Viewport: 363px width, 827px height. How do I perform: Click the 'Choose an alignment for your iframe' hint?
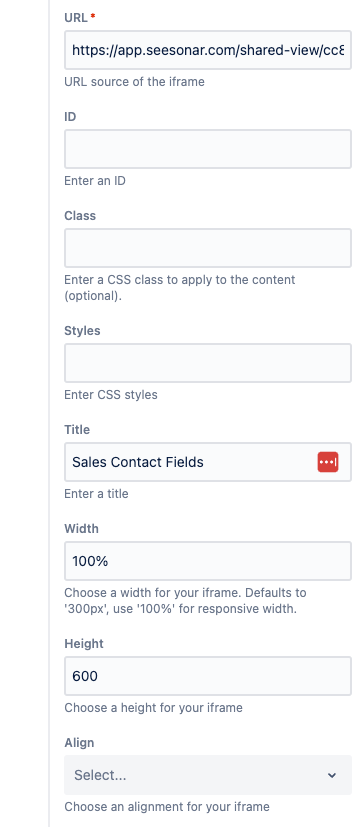pos(167,806)
